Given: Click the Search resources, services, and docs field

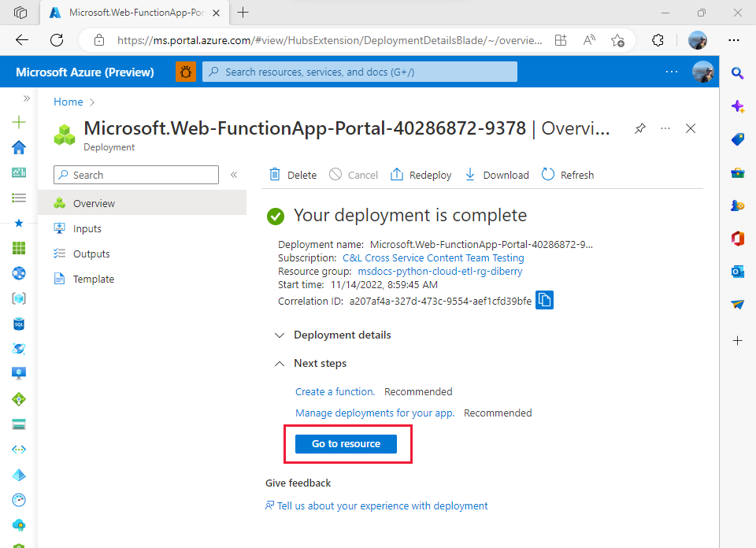Looking at the screenshot, I should coord(360,72).
